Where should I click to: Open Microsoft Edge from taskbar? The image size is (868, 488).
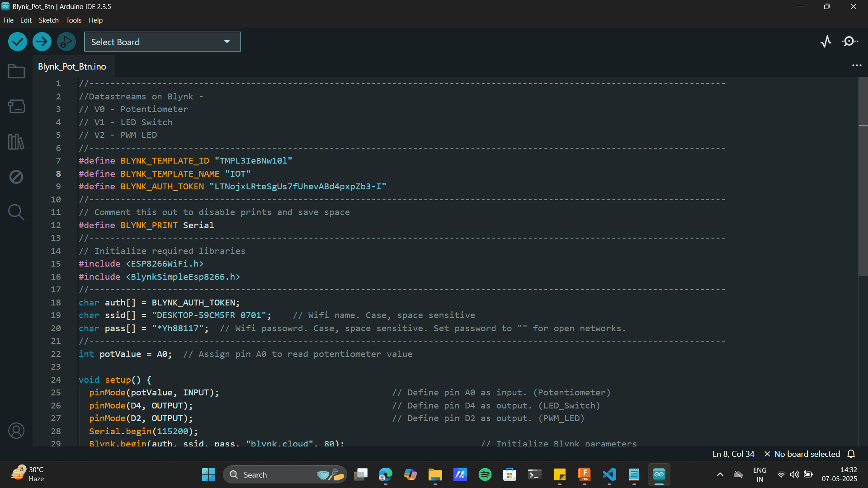click(386, 474)
